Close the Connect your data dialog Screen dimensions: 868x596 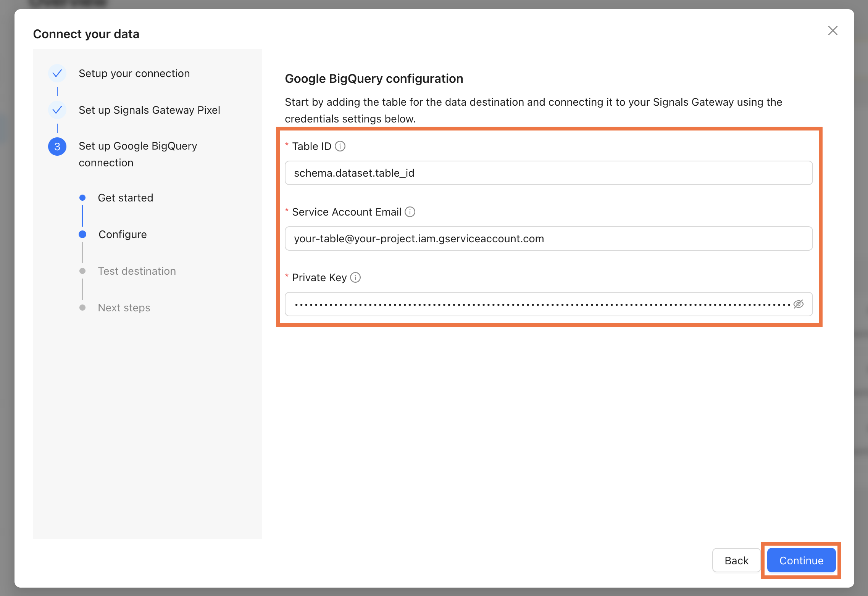[833, 31]
